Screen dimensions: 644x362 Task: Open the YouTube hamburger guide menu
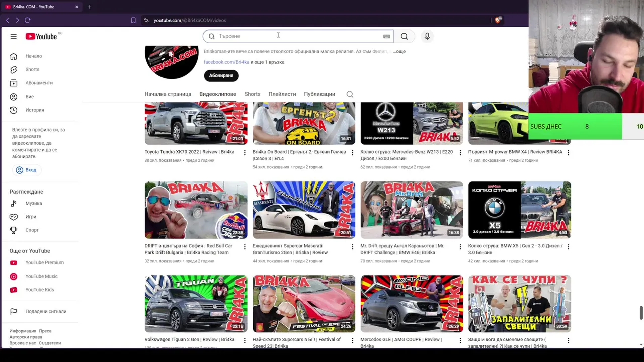[x=14, y=36]
